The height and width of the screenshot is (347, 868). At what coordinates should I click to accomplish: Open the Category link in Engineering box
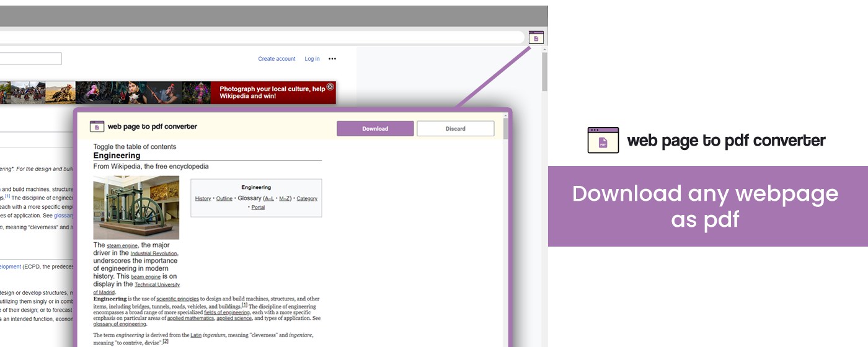point(307,199)
